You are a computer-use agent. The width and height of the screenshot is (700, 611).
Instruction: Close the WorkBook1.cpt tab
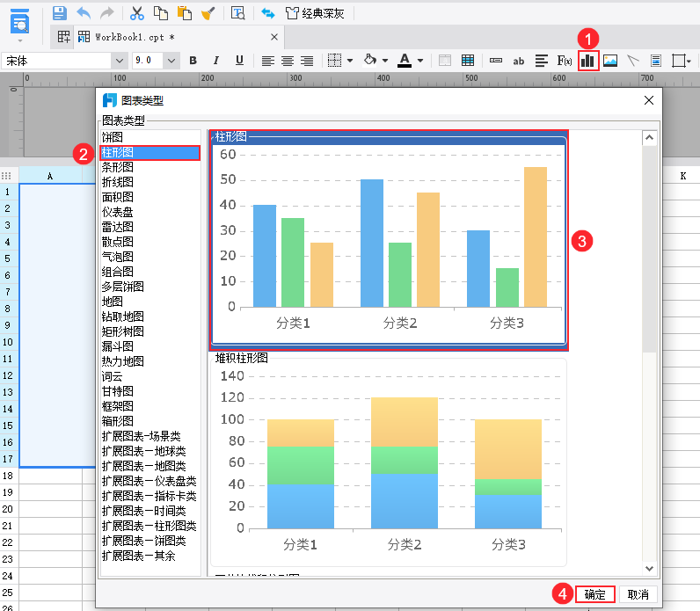(274, 37)
